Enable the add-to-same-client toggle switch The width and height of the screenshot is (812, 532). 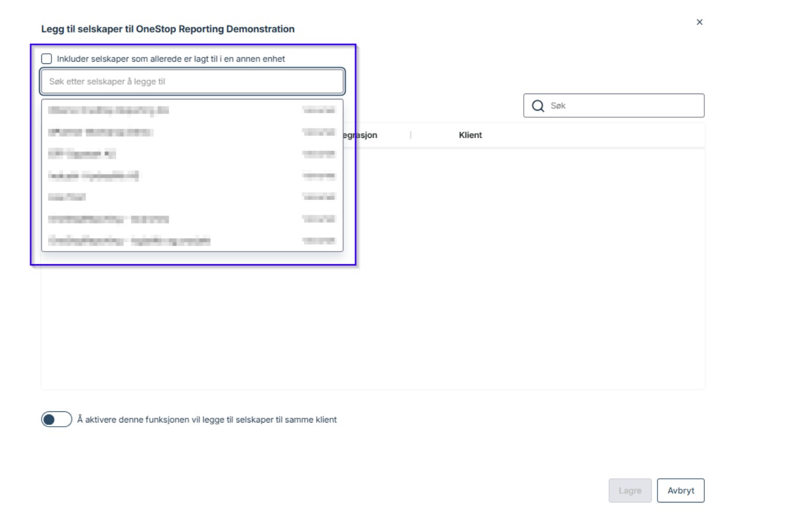[56, 420]
